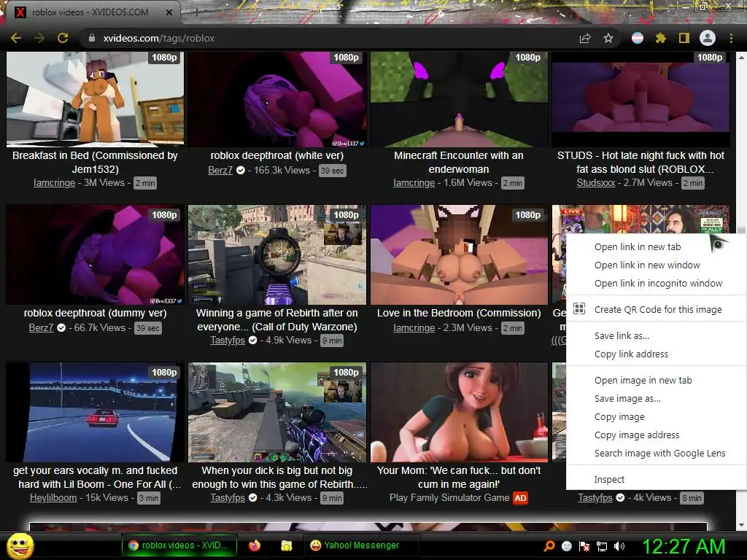The image size is (747, 560).
Task: Open Iamcringe link under 'Love in the Bedroom'
Action: [414, 327]
